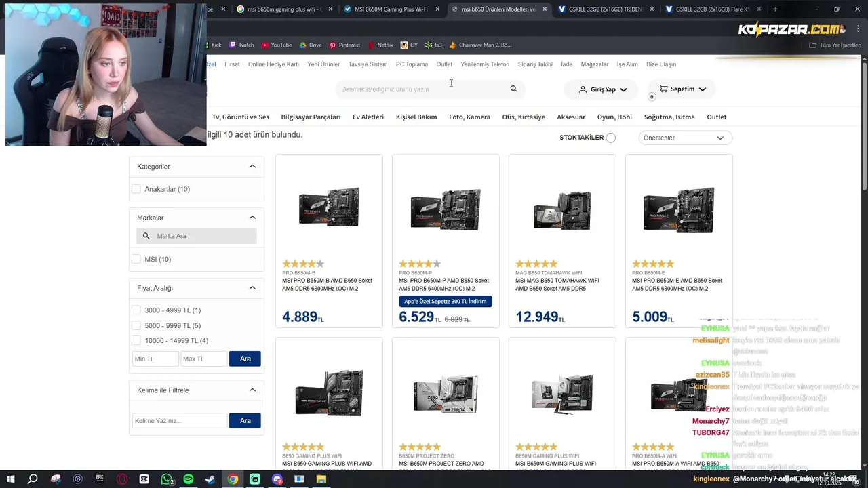Open the Netflix bookmark

[x=380, y=45]
